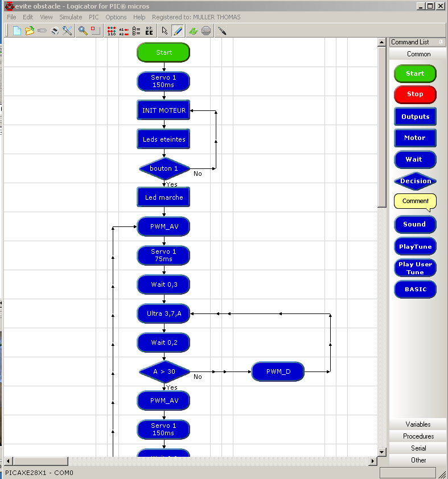
Task: Select the INIT MOTEUR cell
Action: pos(163,110)
